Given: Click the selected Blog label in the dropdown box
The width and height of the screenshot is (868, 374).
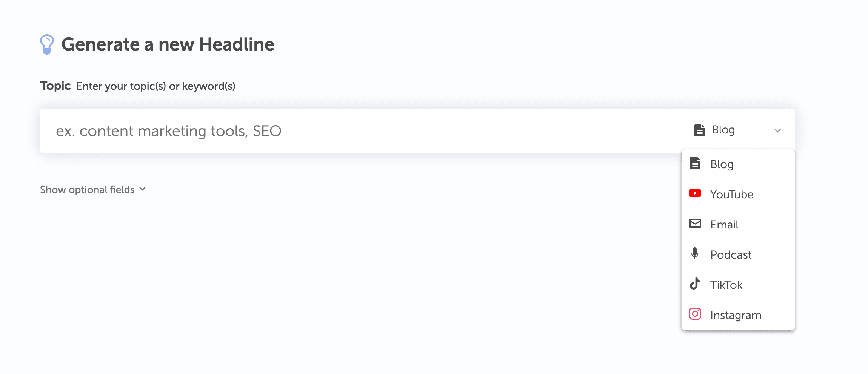Looking at the screenshot, I should (723, 130).
